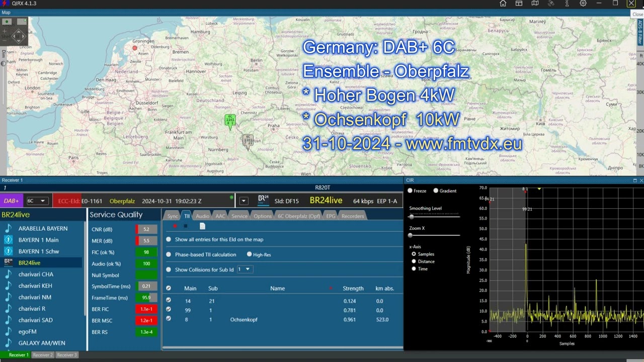Image resolution: width=644 pixels, height=362 pixels.
Task: Toggle all rows via header checkmark
Action: (x=169, y=288)
